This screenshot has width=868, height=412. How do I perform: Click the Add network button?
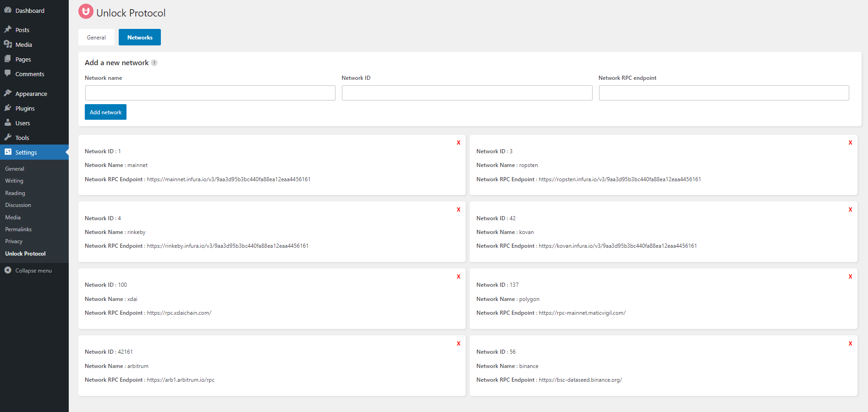[105, 112]
